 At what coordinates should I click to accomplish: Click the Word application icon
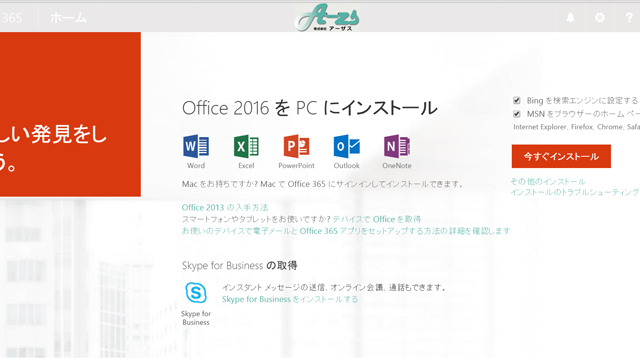coord(196,146)
